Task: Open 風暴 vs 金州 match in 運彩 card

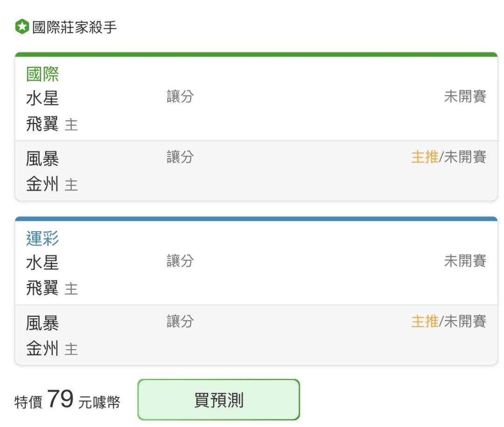Action: pyautogui.click(x=256, y=335)
